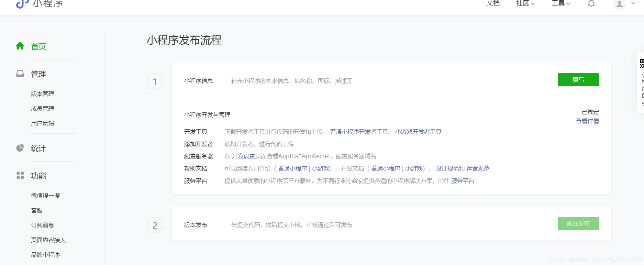Click 添加开发者 row label
Screen dimensions: 644x265
tap(198, 144)
